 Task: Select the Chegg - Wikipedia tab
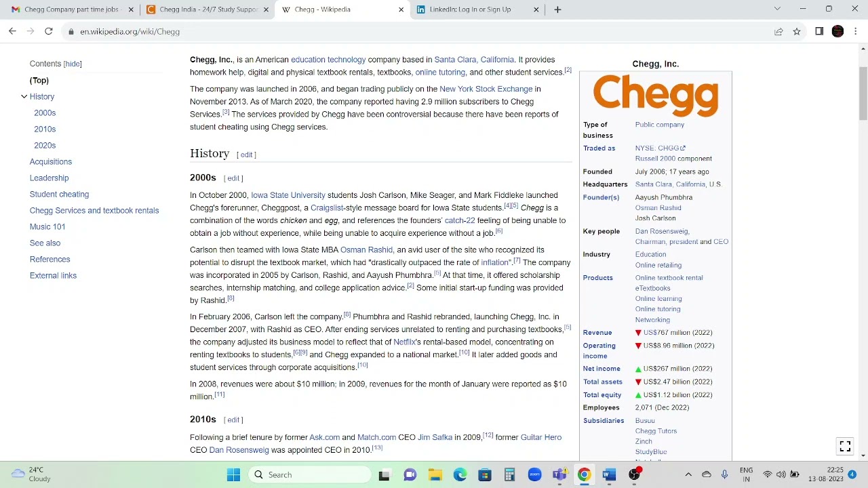342,9
